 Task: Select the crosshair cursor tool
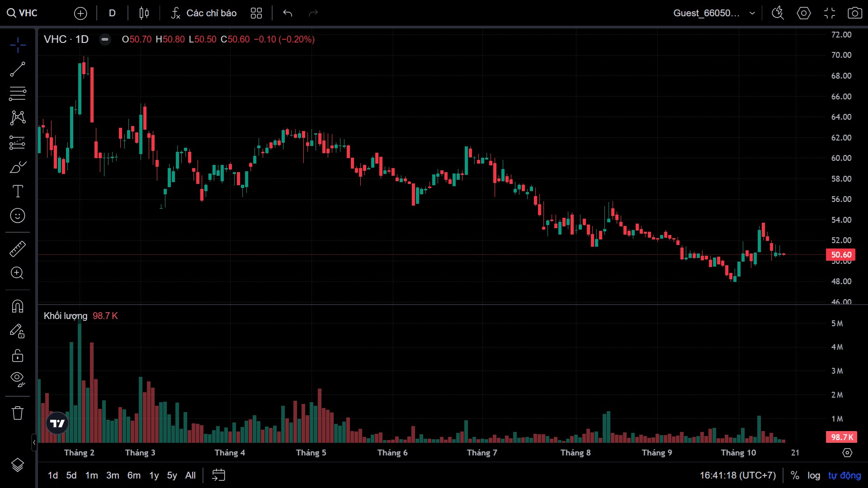coord(18,45)
